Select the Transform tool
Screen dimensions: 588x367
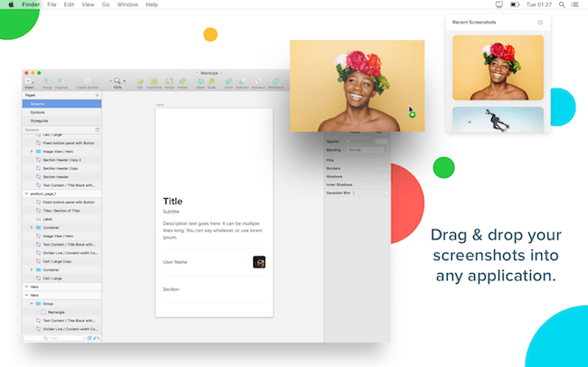154,81
